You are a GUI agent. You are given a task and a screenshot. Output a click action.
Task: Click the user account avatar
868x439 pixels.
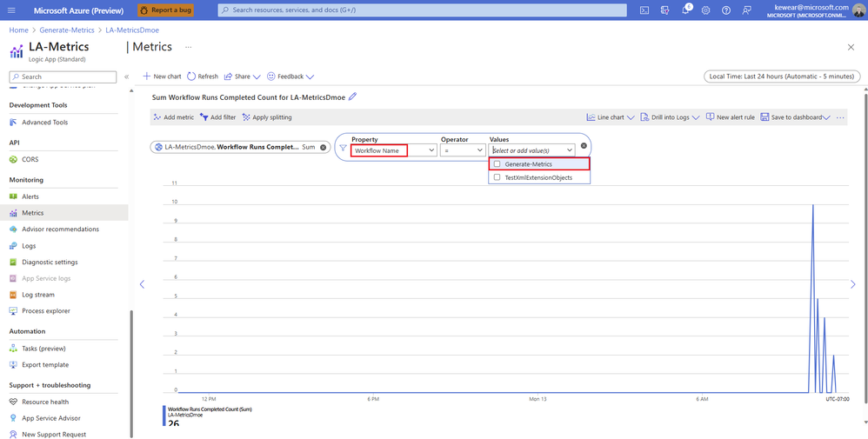click(858, 10)
